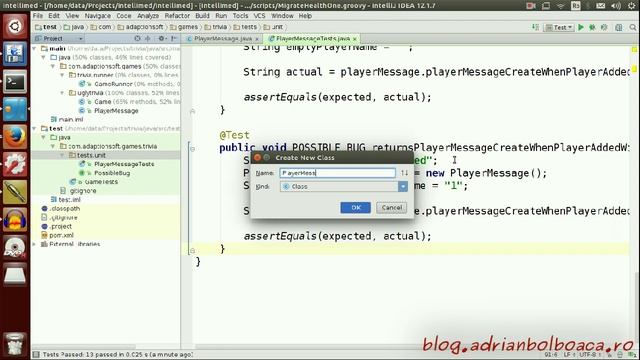640x360 pixels.
Task: Click the session power gear icon
Action: coord(631,5)
